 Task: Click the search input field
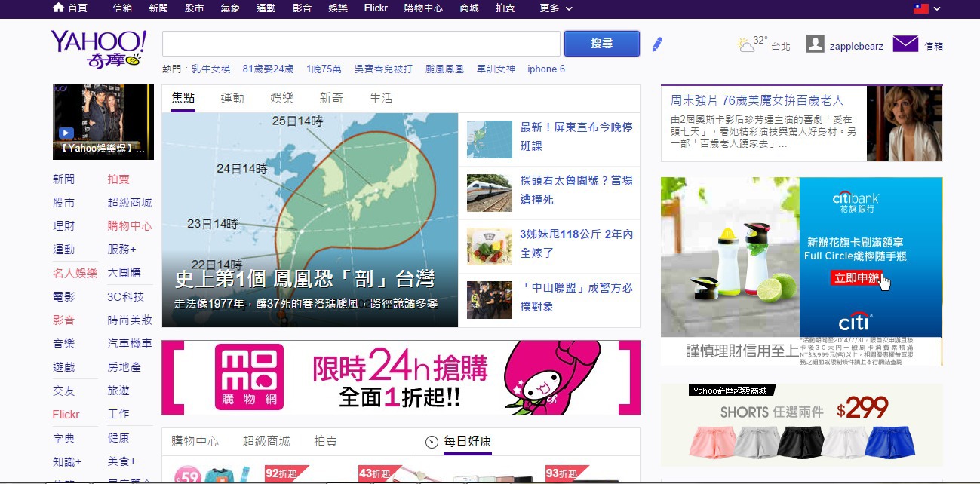[x=361, y=44]
